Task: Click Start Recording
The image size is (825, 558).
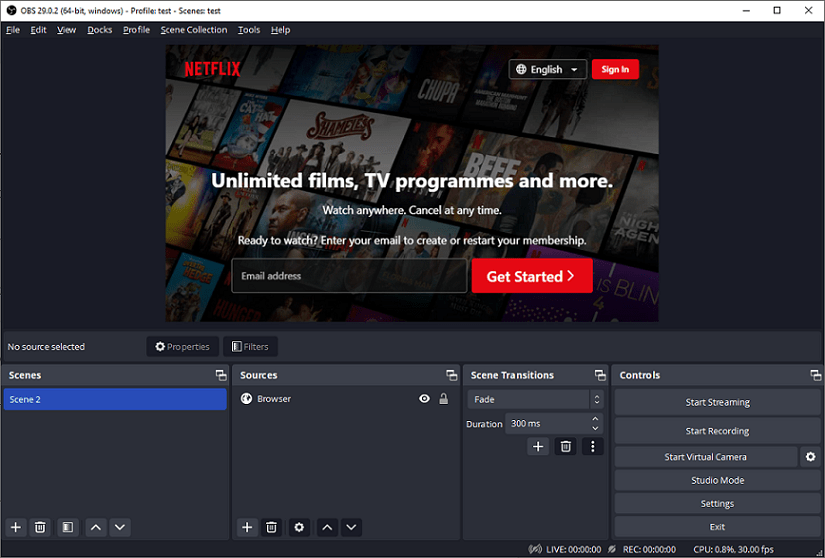Action: 718,431
